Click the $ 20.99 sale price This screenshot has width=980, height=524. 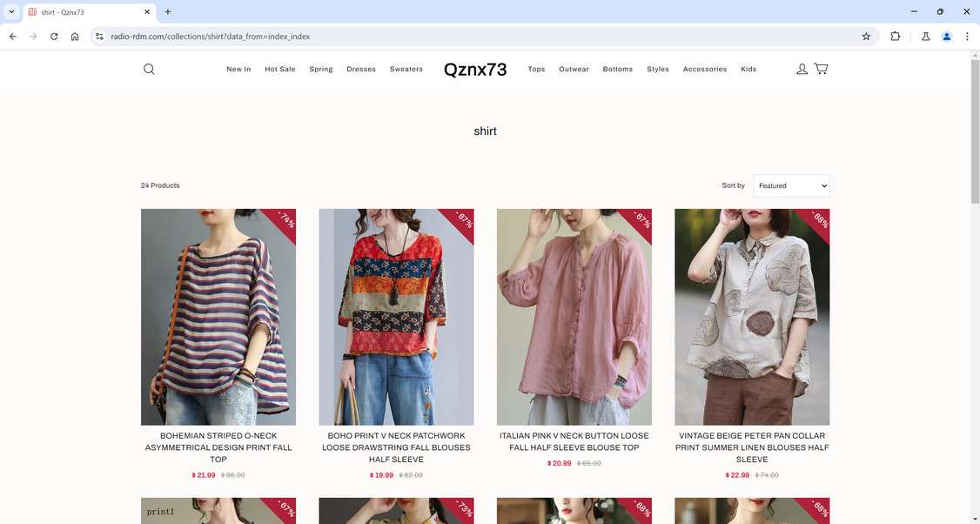click(x=560, y=463)
